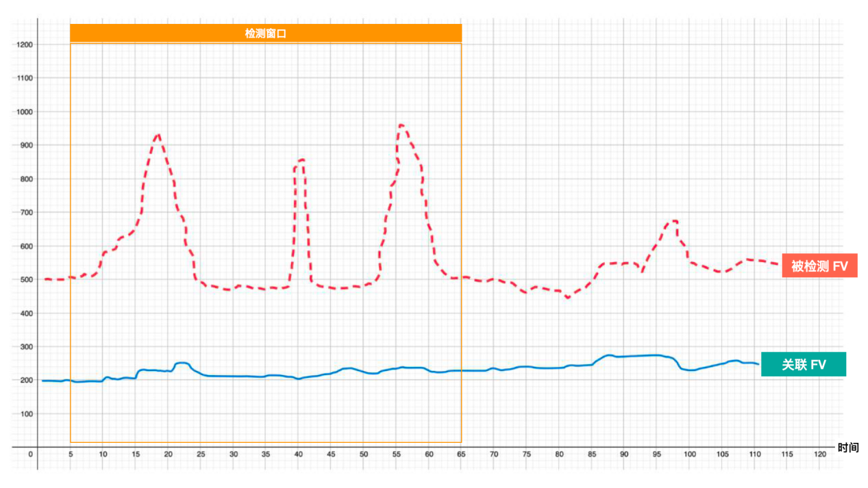Select the 100 y-axis tick label
Viewport: 868px width, 488px height.
tap(25, 414)
